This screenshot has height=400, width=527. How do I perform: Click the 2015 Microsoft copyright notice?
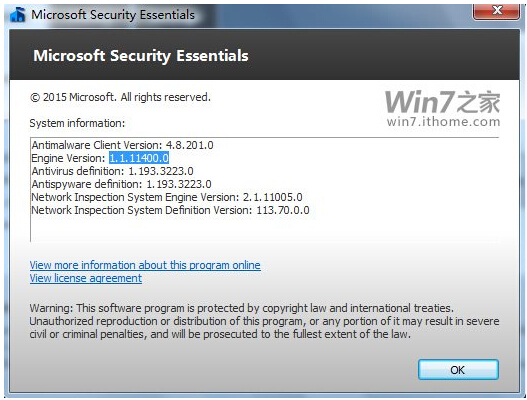coord(120,97)
